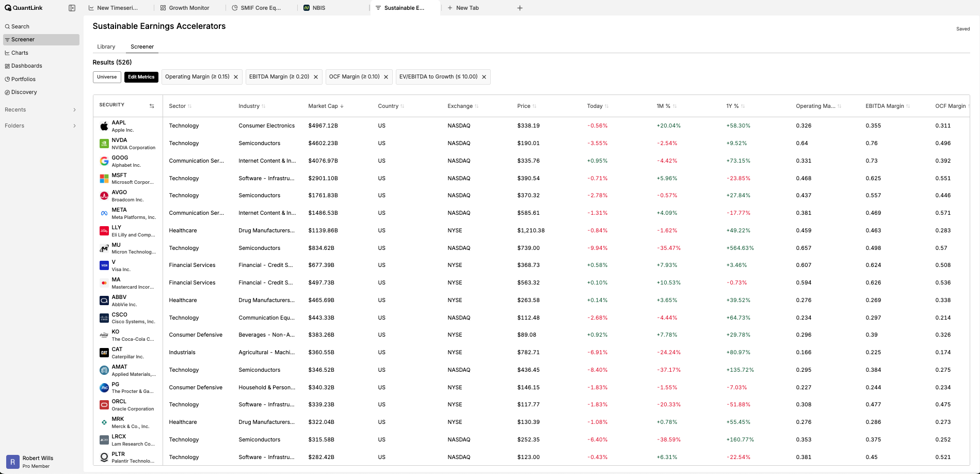Click AMAT 1Y % value +135.72%
This screenshot has height=474, width=980.
coord(740,370)
